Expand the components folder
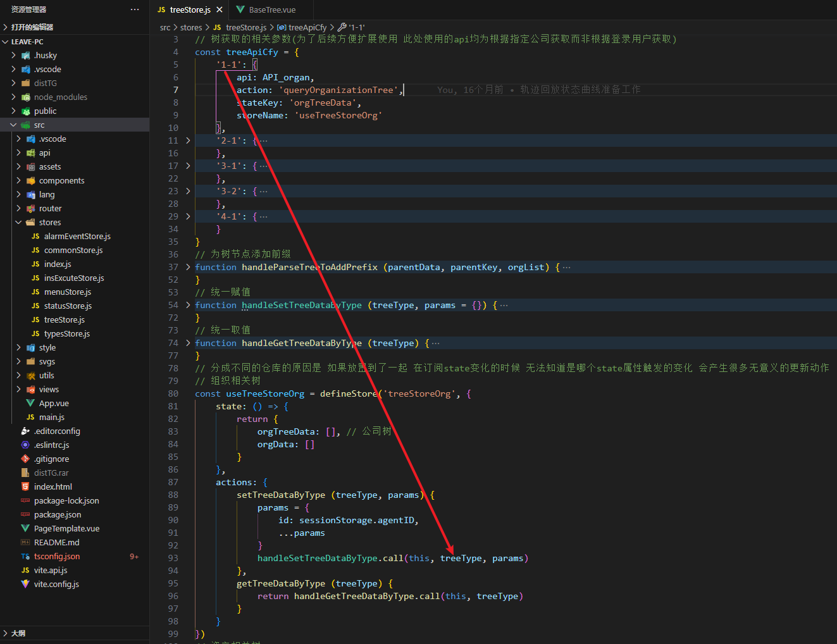Screen dimensions: 837x644 click(18, 181)
